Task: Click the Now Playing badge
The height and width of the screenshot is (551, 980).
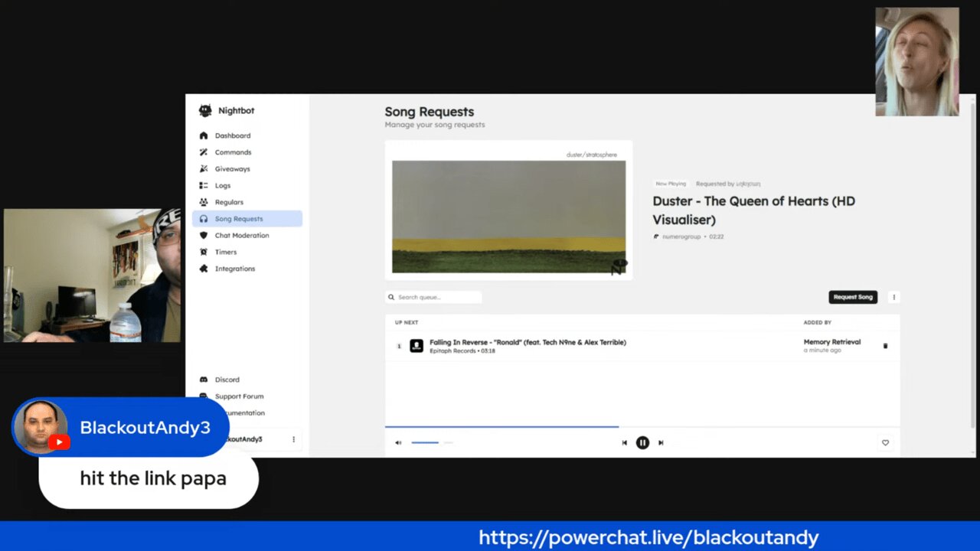Action: coord(671,184)
